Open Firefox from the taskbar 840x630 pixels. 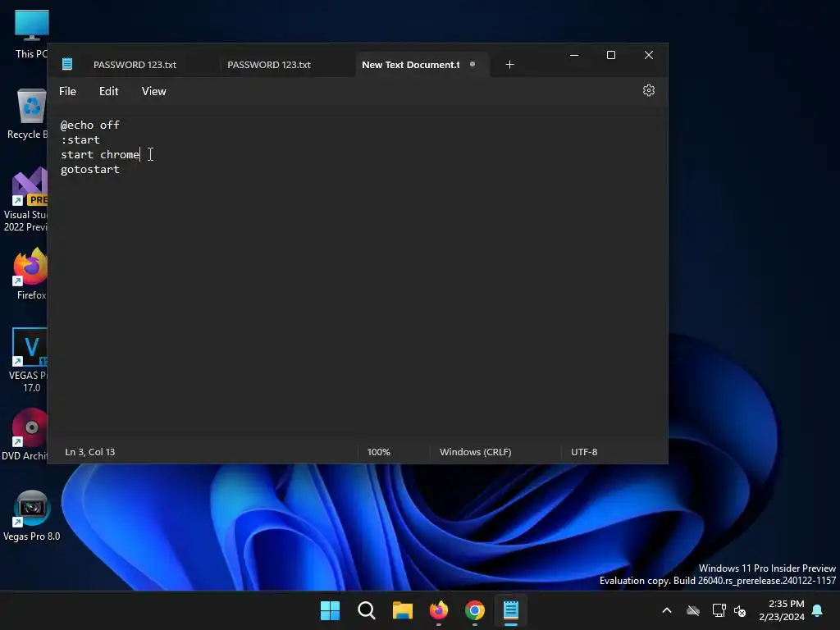pyautogui.click(x=439, y=610)
